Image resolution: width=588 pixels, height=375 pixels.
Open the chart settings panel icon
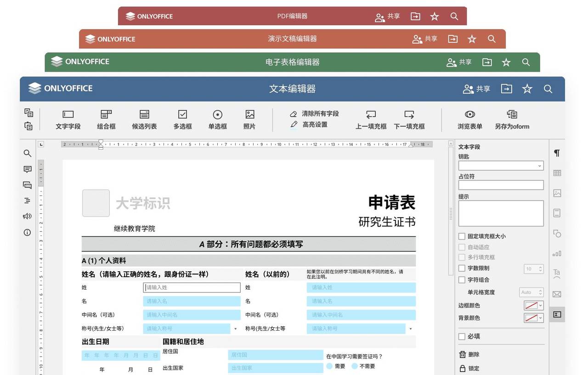[557, 253]
